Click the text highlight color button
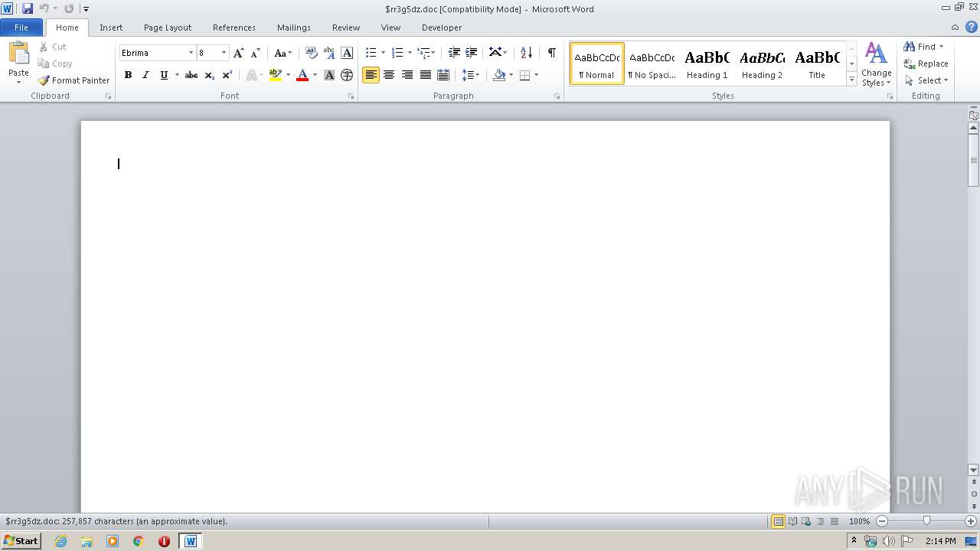The width and height of the screenshot is (980, 551). (x=276, y=75)
